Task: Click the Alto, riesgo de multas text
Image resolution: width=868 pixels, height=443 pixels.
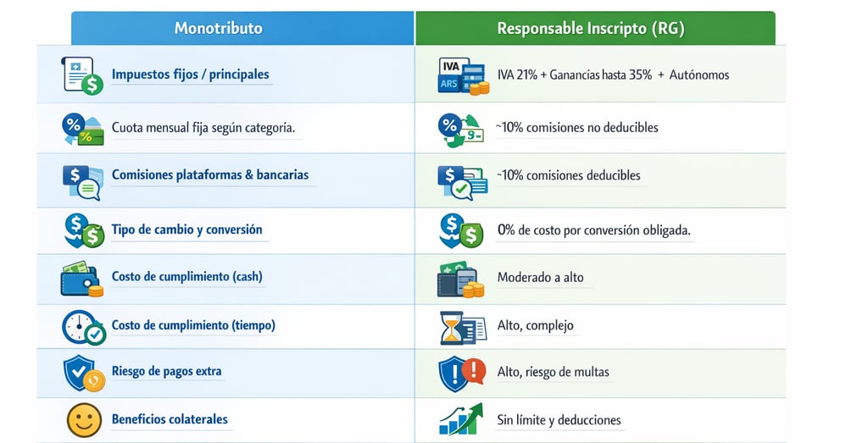Action: [553, 372]
